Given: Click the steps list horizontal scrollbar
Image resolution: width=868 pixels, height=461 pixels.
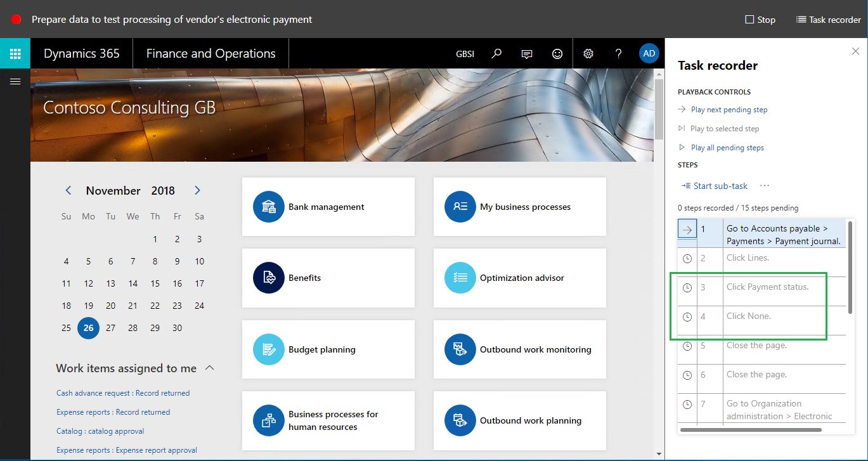Looking at the screenshot, I should click(750, 429).
